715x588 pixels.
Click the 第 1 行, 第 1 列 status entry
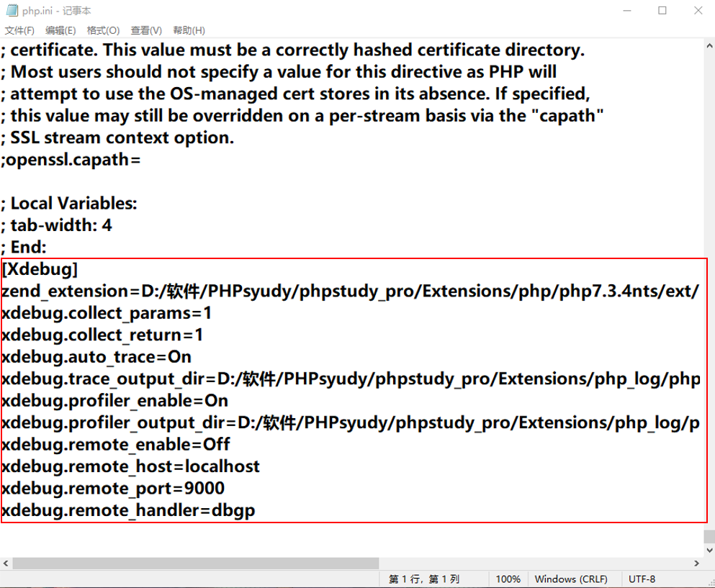coord(423,579)
